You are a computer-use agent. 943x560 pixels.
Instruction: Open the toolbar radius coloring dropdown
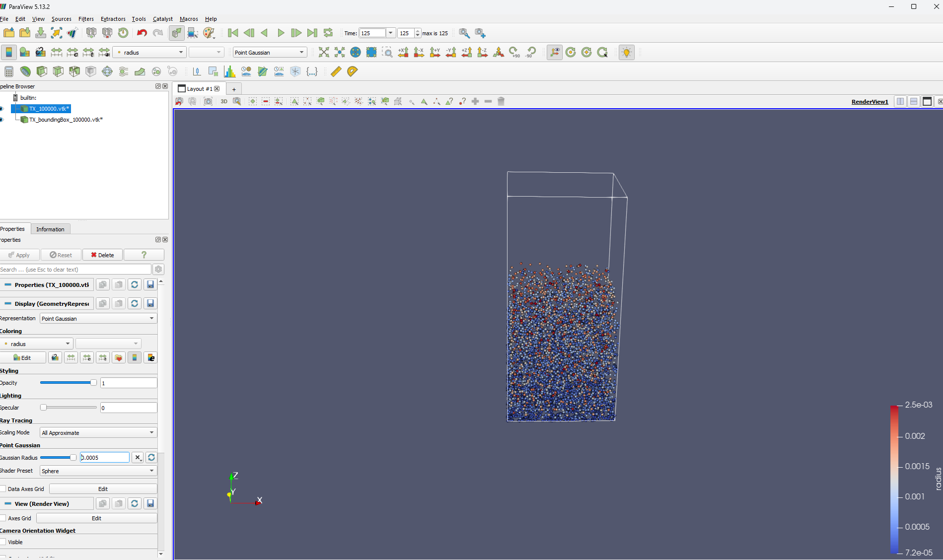150,52
